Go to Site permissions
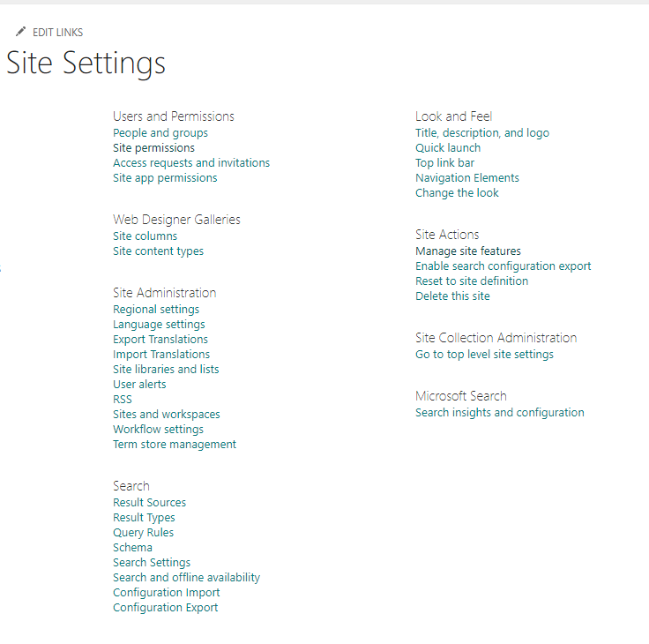This screenshot has height=644, width=649. 153,148
